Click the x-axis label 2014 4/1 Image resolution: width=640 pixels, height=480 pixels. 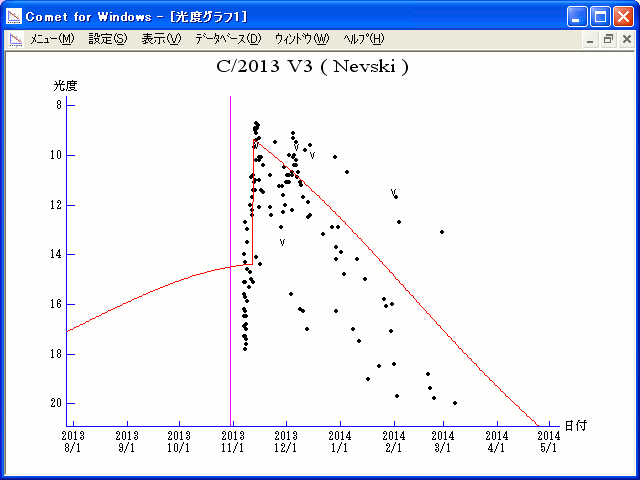pyautogui.click(x=497, y=442)
